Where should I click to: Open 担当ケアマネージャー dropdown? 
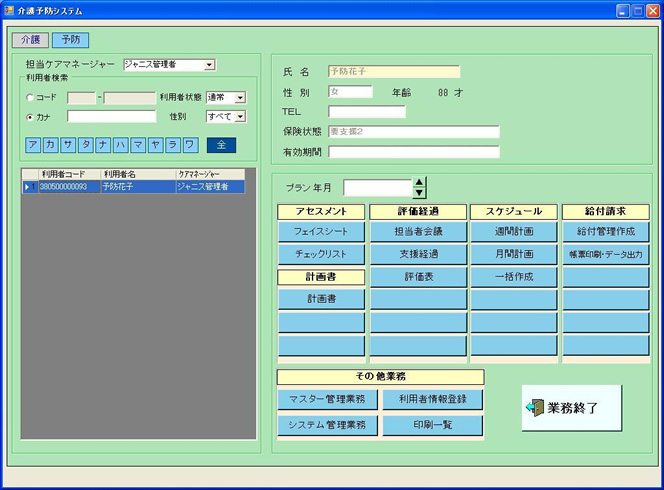pos(209,64)
